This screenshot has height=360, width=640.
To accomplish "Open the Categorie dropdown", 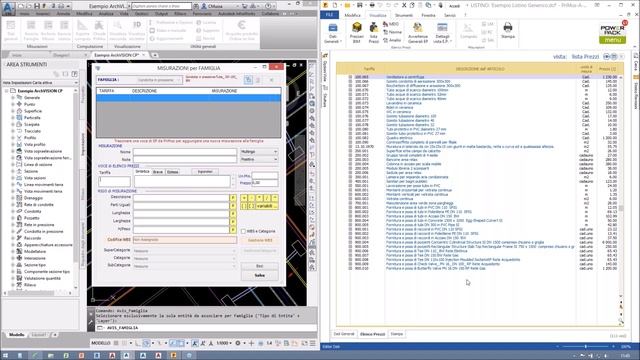I will coord(184,258).
